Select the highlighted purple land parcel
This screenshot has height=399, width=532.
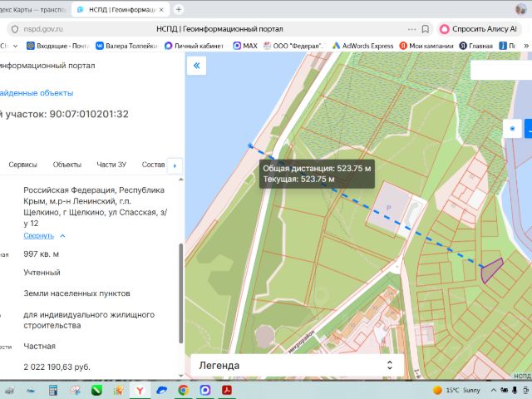click(491, 271)
